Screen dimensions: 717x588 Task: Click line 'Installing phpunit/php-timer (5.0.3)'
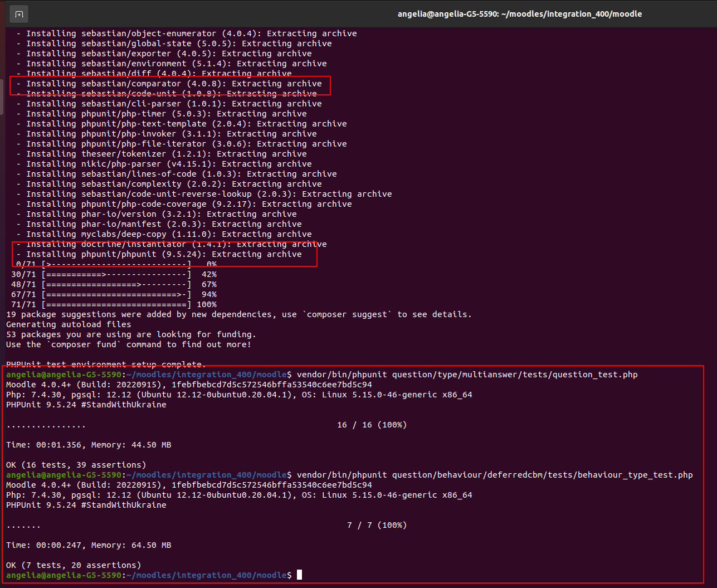coord(162,114)
